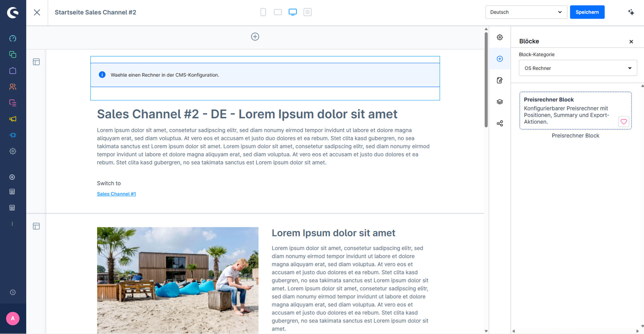
Task: Open layout assignment share icon
Action: (500, 123)
